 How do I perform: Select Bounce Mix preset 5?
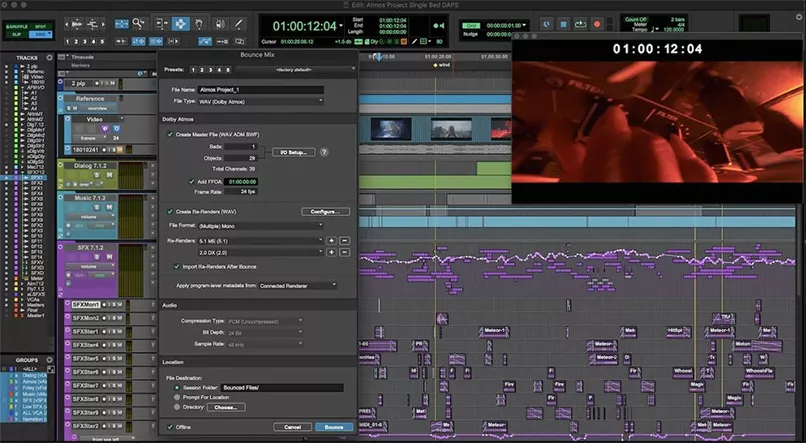(x=228, y=69)
